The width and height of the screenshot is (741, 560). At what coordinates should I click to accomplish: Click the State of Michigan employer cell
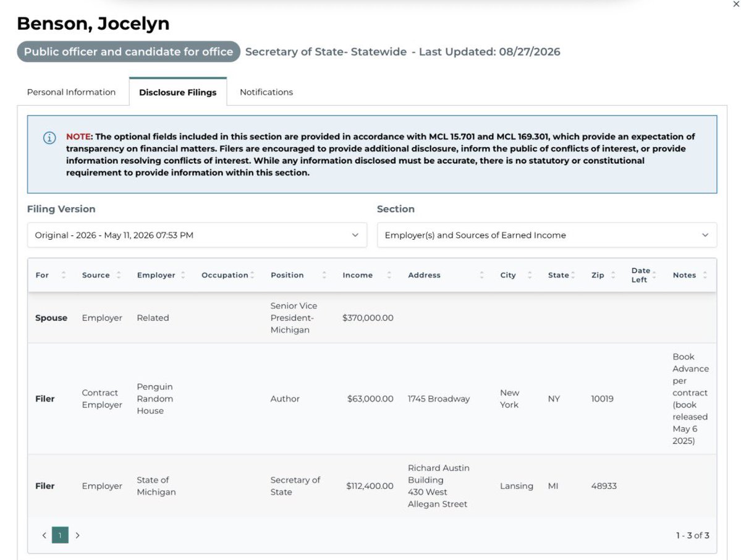click(x=156, y=486)
